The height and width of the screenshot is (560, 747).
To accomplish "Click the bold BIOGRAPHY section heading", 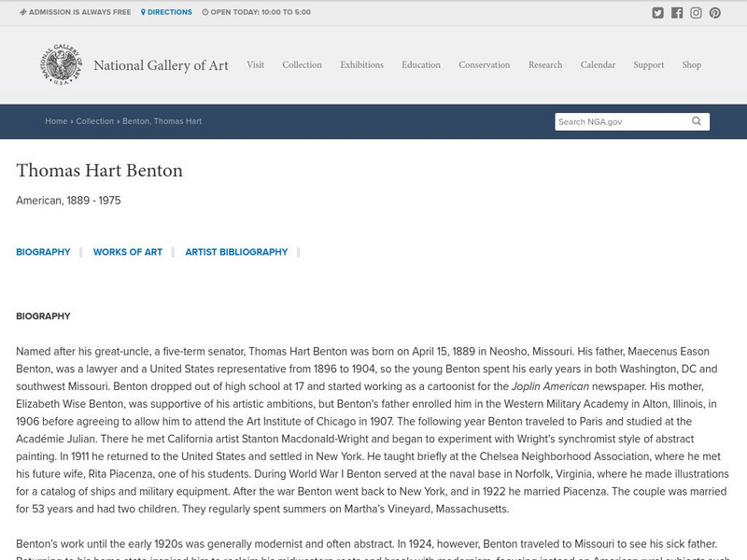I will (43, 316).
